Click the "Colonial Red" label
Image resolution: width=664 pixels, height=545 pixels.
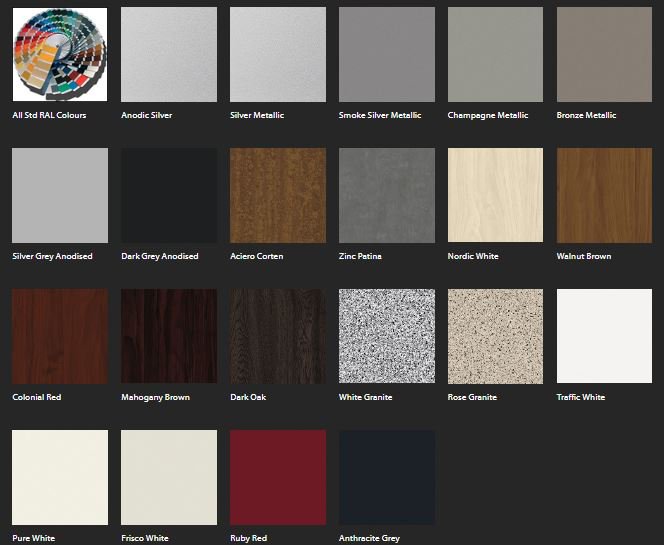[x=36, y=397]
